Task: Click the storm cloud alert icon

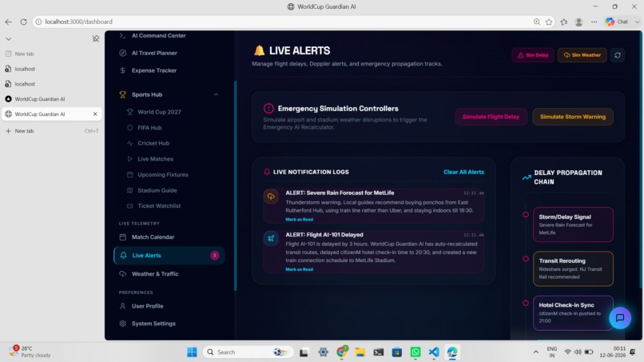Action: point(271,197)
